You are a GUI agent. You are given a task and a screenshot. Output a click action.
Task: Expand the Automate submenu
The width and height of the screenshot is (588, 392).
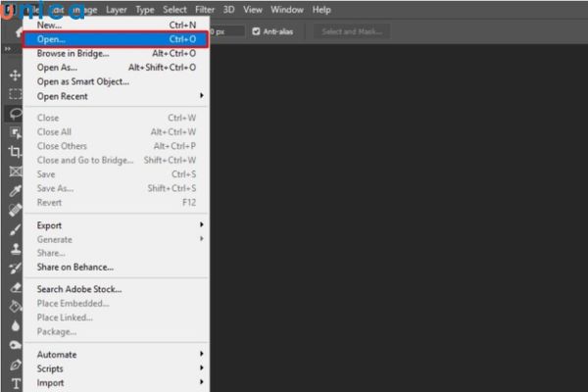pos(116,355)
